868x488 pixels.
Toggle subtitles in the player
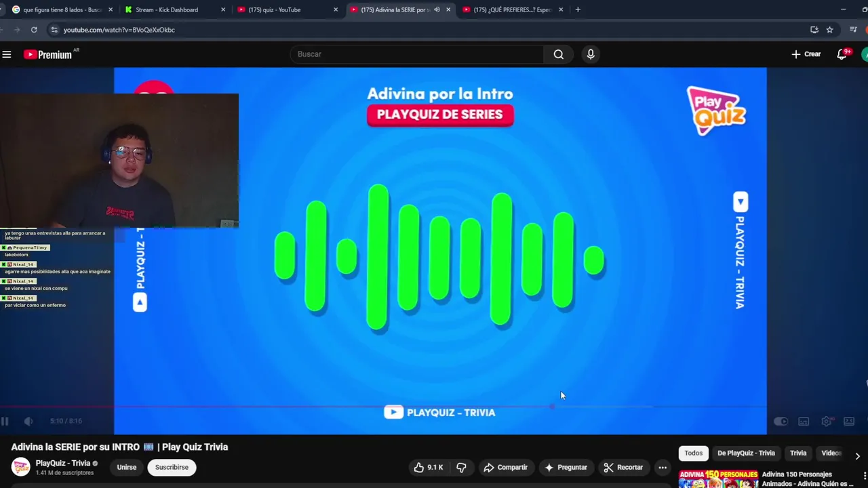pos(804,421)
